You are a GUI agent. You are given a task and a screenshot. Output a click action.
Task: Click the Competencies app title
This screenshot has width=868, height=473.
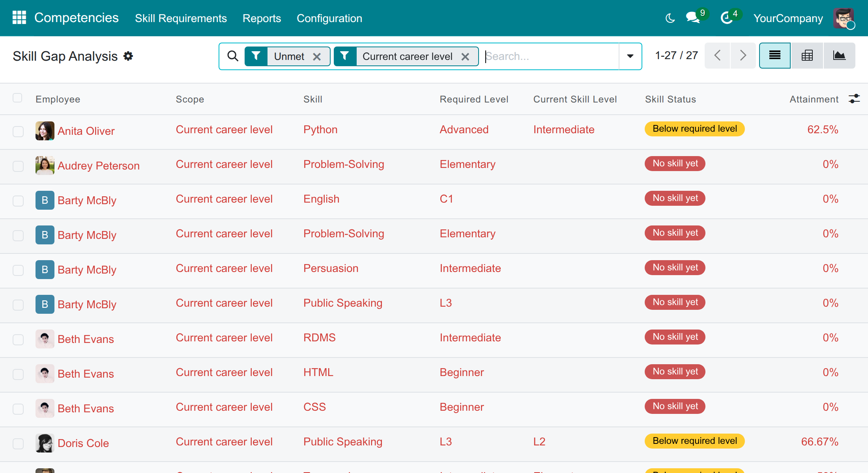pyautogui.click(x=77, y=18)
